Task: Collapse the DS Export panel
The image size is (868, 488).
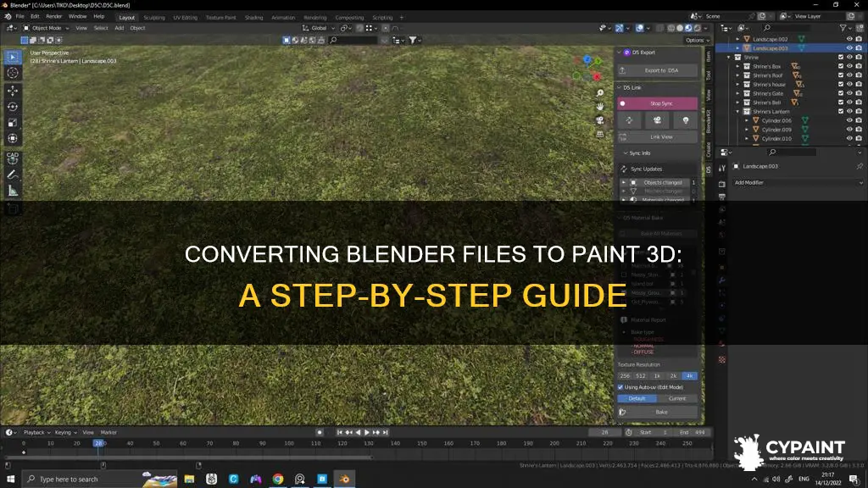Action: 620,53
